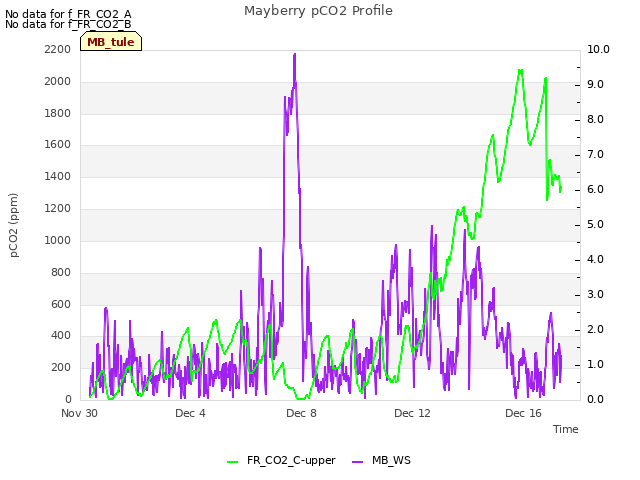
Task: Click the 2000 left axis tick label
Action: click(58, 81)
